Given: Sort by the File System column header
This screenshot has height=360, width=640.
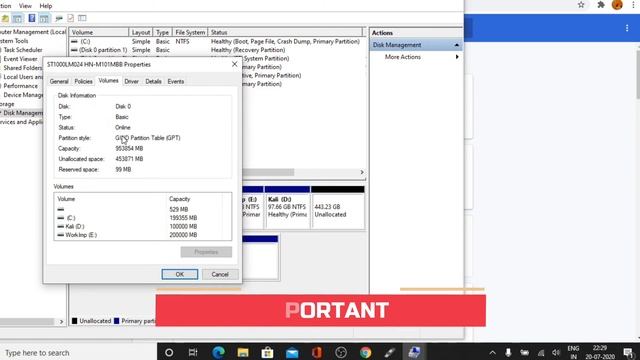Looking at the screenshot, I should click(190, 32).
